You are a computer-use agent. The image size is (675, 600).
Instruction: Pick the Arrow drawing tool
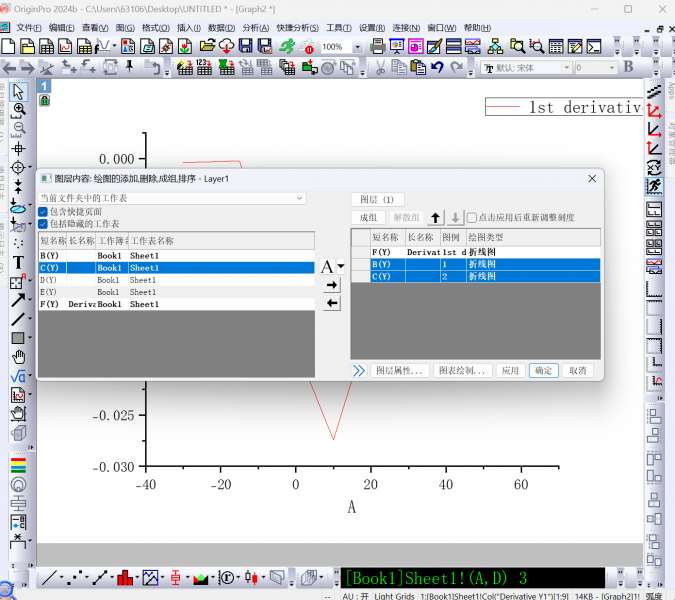(x=18, y=300)
